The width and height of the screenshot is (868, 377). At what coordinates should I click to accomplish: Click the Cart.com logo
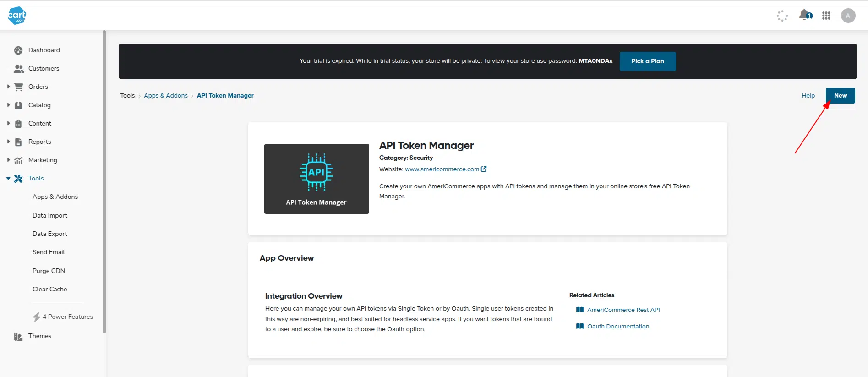[x=17, y=16]
